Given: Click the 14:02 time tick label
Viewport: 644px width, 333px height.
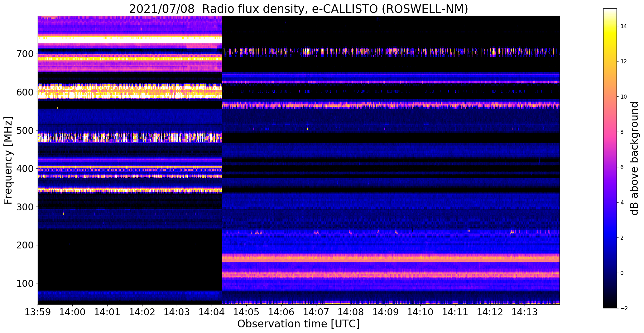Looking at the screenshot, I should pyautogui.click(x=142, y=312).
